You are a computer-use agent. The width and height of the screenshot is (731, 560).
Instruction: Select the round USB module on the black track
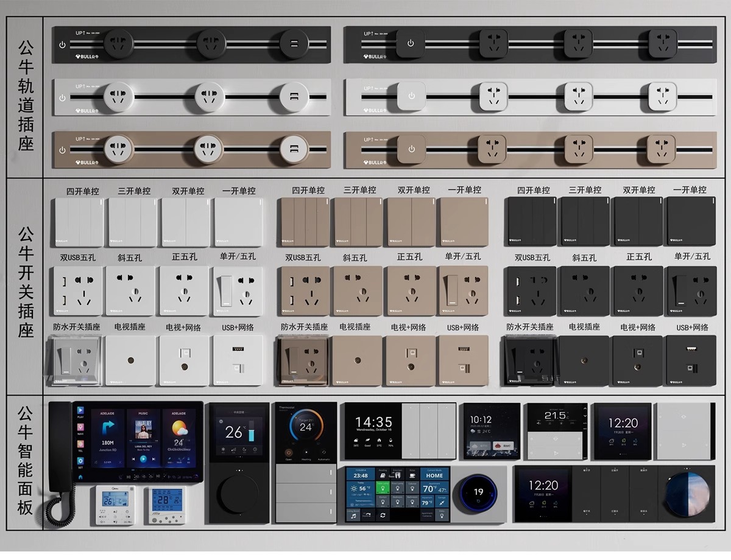(x=294, y=44)
